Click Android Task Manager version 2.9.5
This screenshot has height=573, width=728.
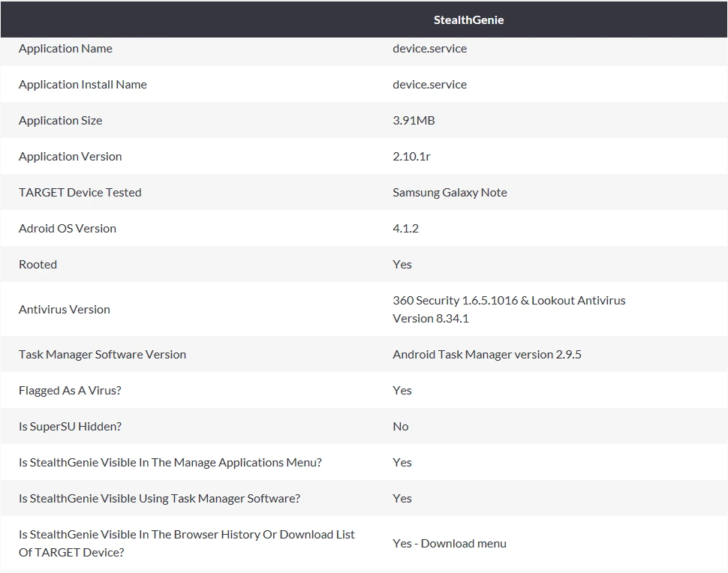(487, 355)
